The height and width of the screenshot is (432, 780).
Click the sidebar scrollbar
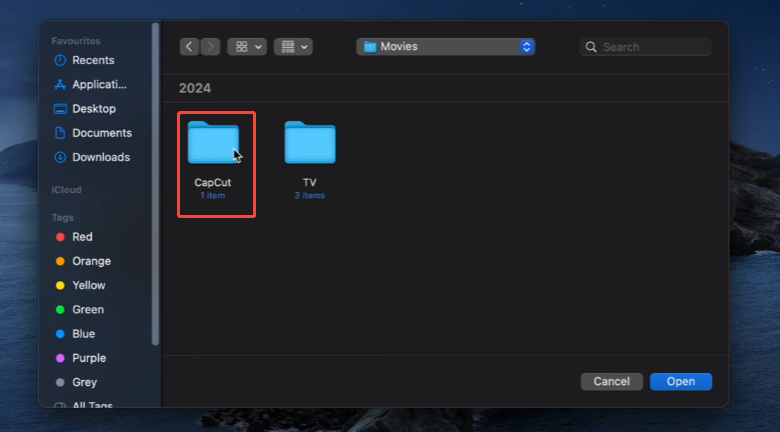click(x=155, y=184)
